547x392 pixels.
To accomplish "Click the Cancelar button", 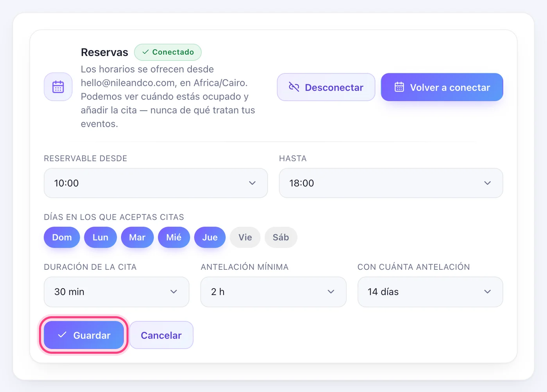I will [x=161, y=335].
